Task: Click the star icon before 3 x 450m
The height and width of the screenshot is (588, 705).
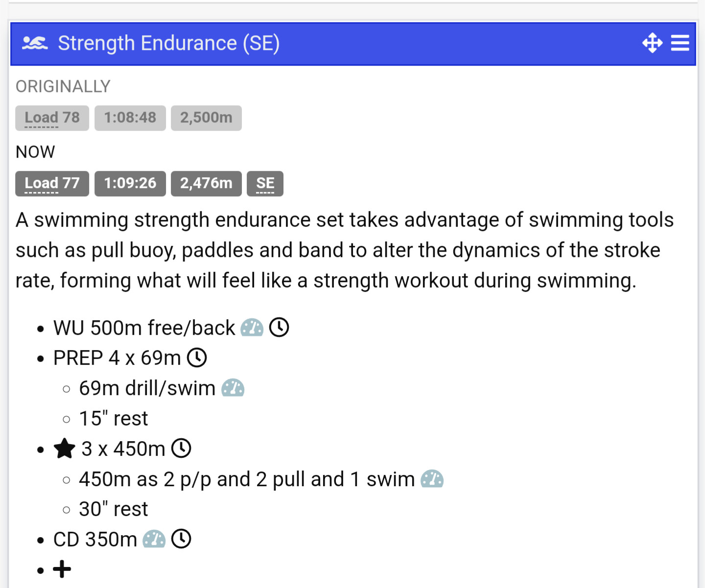Action: pyautogui.click(x=64, y=448)
